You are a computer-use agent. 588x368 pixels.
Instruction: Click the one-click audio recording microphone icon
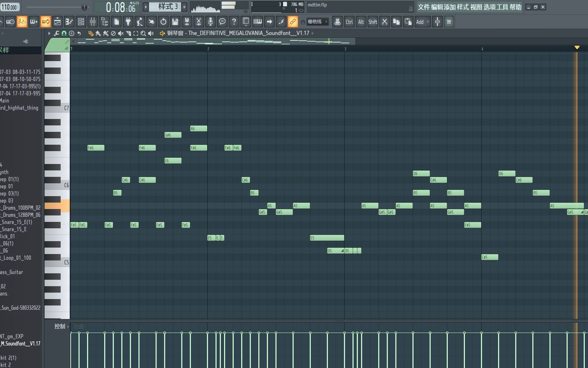tap(211, 22)
